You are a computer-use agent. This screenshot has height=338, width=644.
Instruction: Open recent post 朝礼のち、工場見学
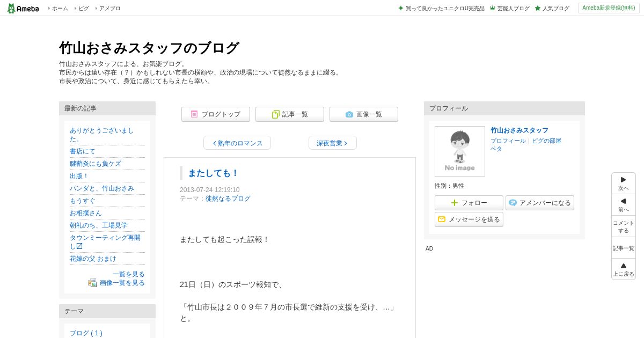[x=99, y=225]
